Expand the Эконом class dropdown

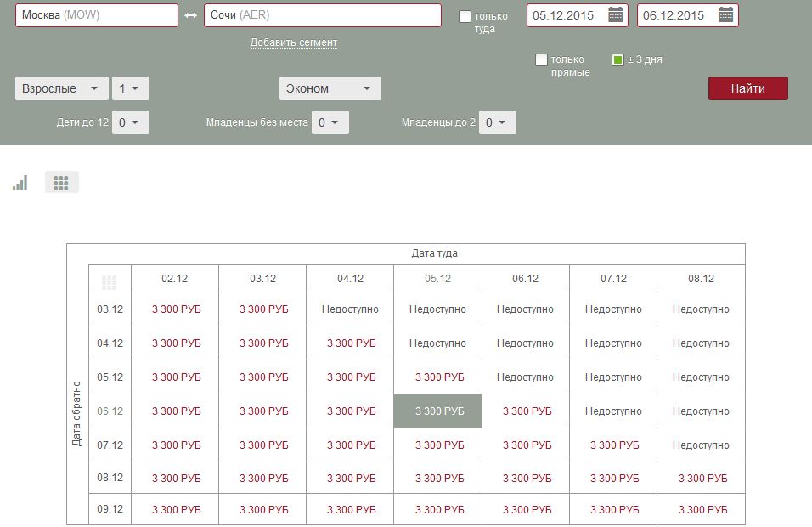pos(330,88)
